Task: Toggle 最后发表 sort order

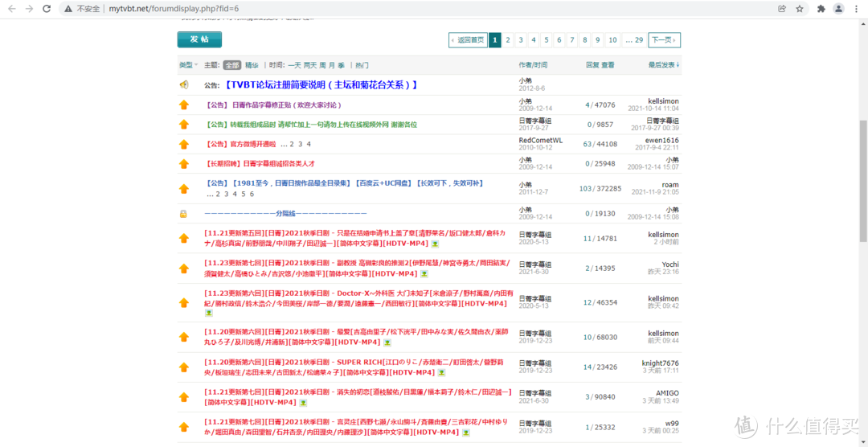Action: click(665, 65)
